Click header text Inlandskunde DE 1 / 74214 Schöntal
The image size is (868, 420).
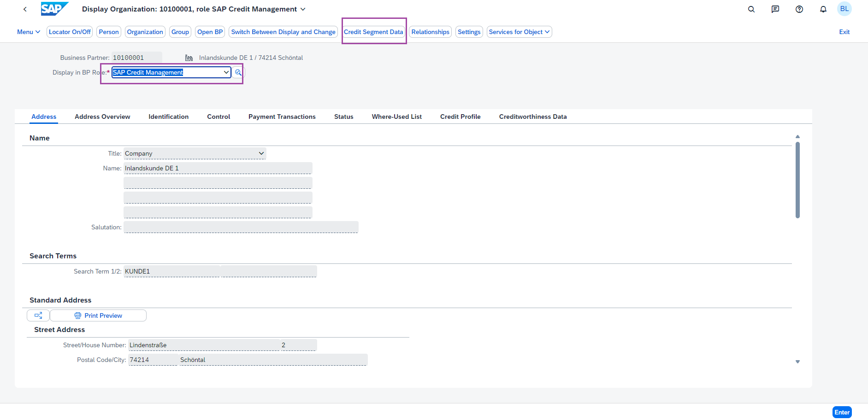click(251, 58)
